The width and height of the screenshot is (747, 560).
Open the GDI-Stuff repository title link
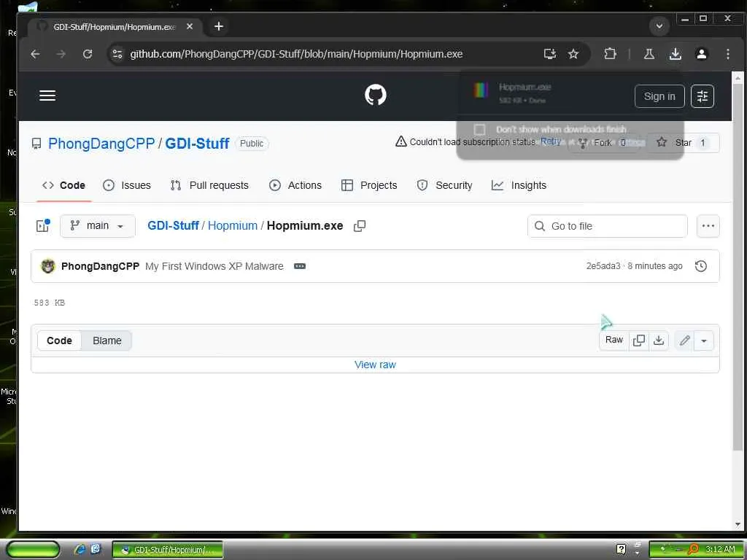[197, 144]
